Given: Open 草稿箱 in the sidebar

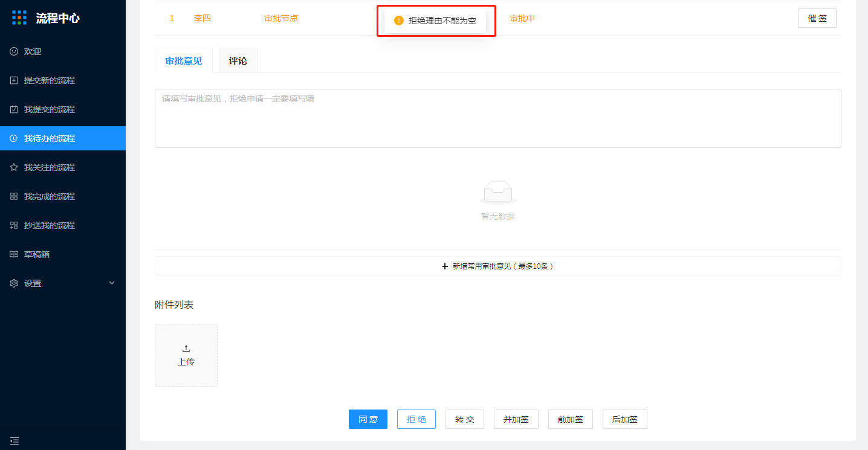Looking at the screenshot, I should pos(63,254).
